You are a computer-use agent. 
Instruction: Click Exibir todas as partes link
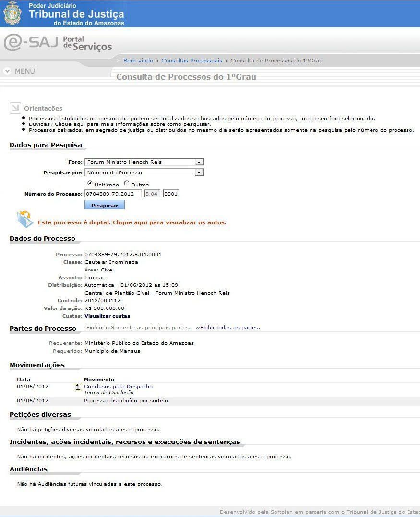click(228, 327)
